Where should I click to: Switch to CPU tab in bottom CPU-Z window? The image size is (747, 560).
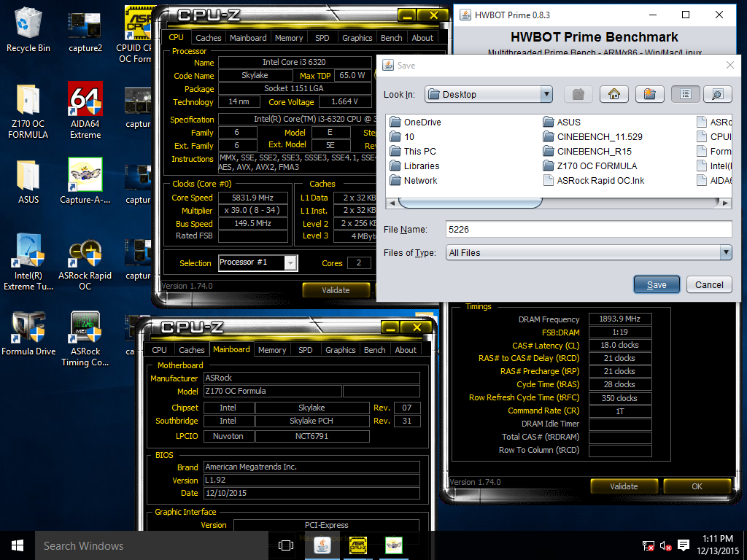coord(159,349)
